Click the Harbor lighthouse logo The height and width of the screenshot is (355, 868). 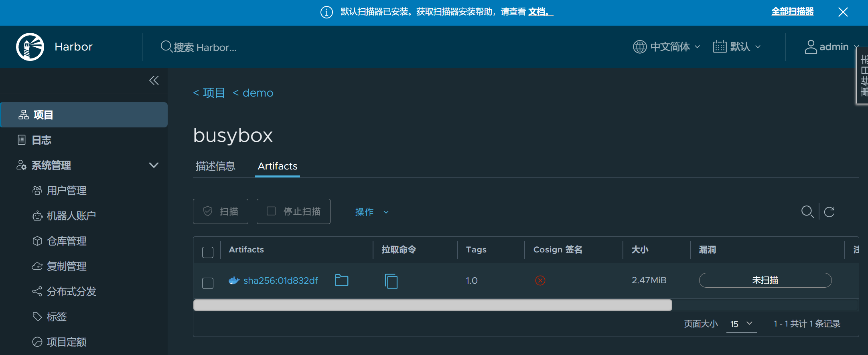pyautogui.click(x=30, y=47)
